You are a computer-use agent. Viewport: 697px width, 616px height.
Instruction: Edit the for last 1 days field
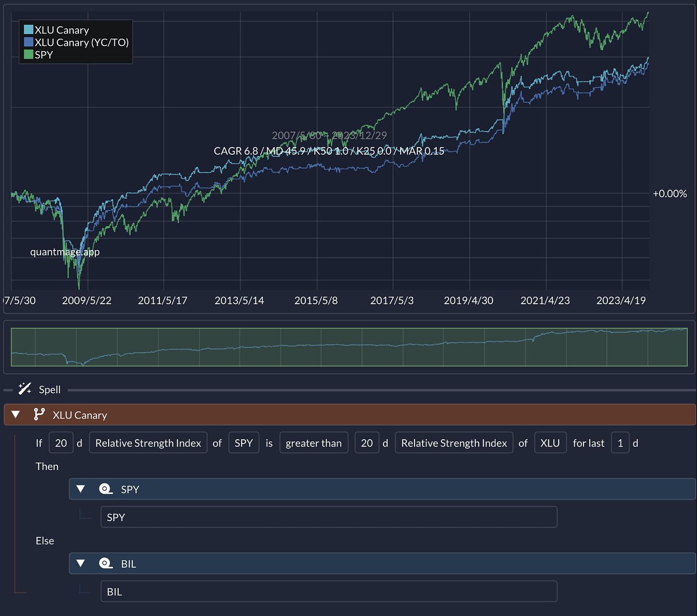(620, 443)
